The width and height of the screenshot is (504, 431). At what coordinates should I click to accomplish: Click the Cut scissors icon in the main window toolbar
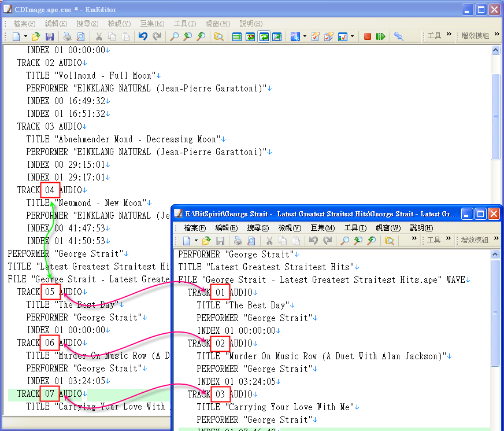pos(99,36)
